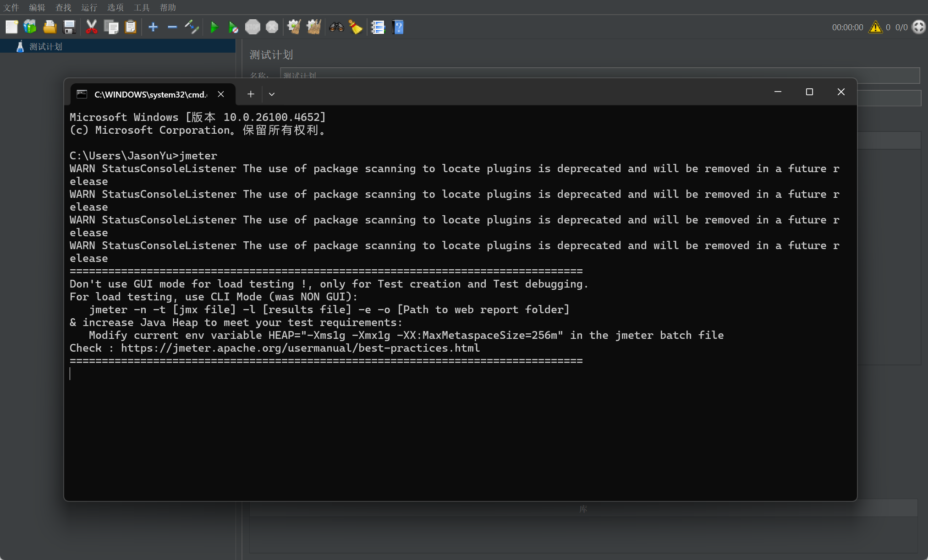Click the Stop test icon
Viewport: 928px width, 560px height.
click(253, 27)
